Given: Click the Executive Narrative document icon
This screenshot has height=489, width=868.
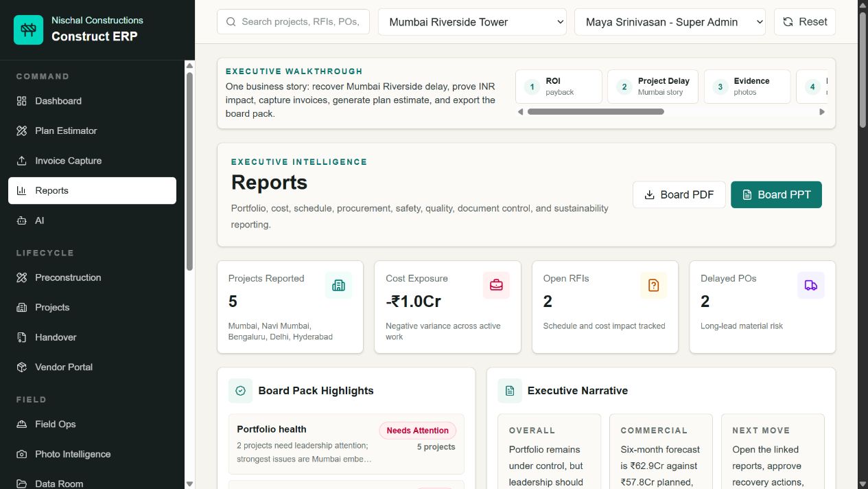Looking at the screenshot, I should coord(510,391).
